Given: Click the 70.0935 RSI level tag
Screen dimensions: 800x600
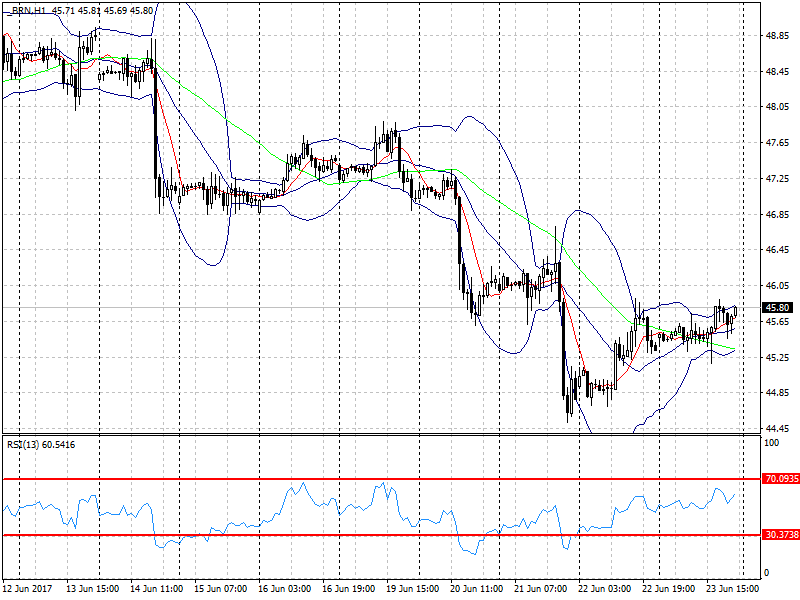Looking at the screenshot, I should (781, 479).
